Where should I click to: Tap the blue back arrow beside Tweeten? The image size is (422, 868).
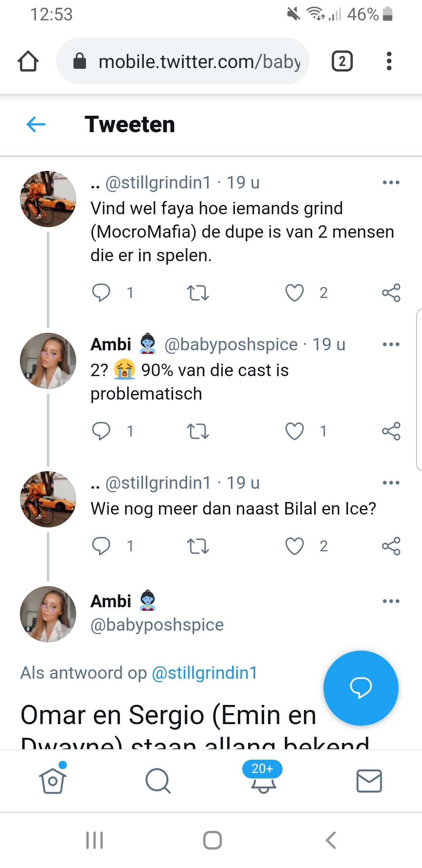pos(36,124)
